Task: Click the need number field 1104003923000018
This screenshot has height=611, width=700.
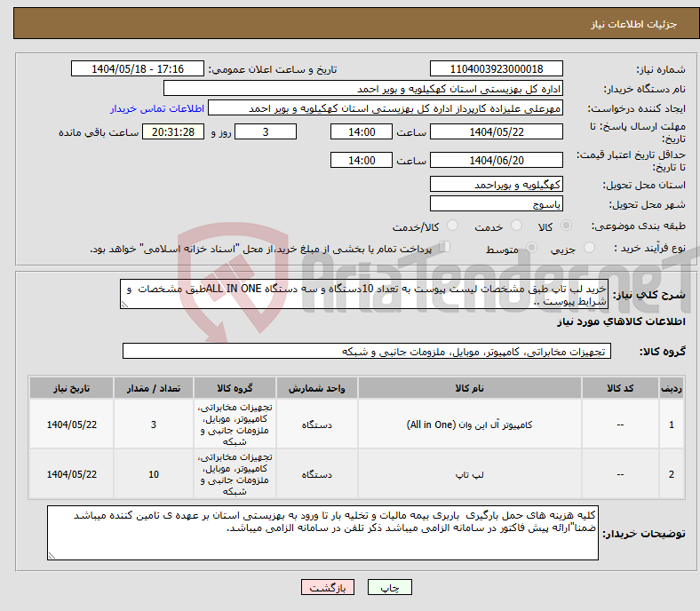Action: pos(497,68)
